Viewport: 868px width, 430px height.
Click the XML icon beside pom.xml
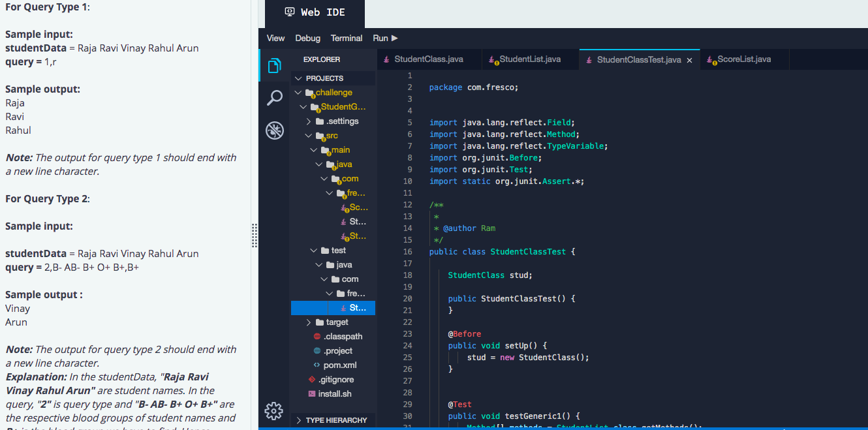pos(317,365)
